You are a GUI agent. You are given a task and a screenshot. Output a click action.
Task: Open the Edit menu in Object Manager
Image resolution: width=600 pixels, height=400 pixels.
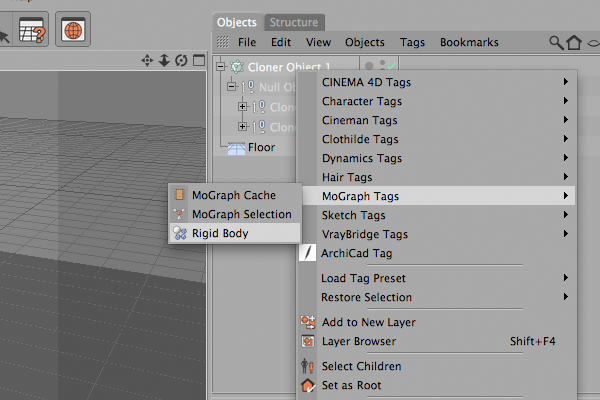pyautogui.click(x=281, y=42)
